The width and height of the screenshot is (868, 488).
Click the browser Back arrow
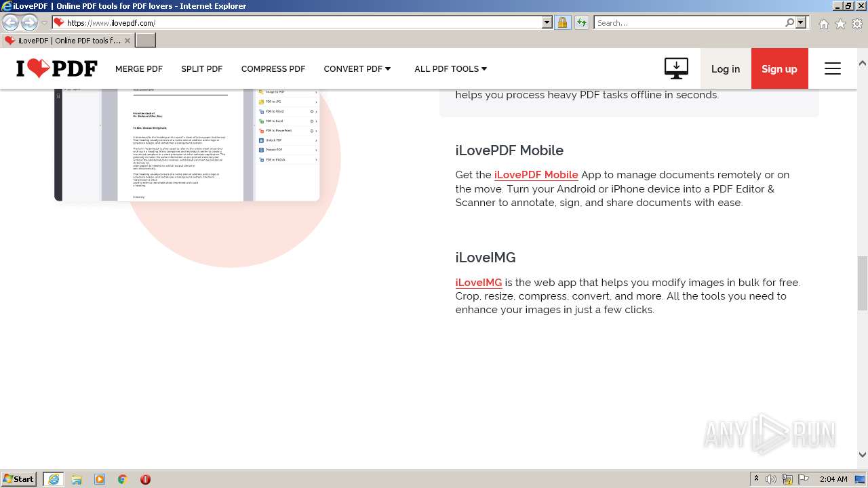click(x=11, y=22)
